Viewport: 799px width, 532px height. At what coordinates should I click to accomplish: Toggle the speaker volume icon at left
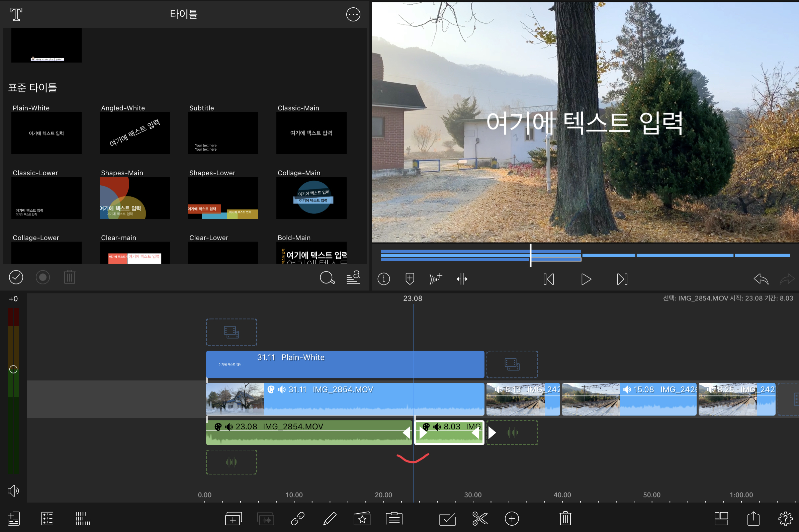(13, 491)
